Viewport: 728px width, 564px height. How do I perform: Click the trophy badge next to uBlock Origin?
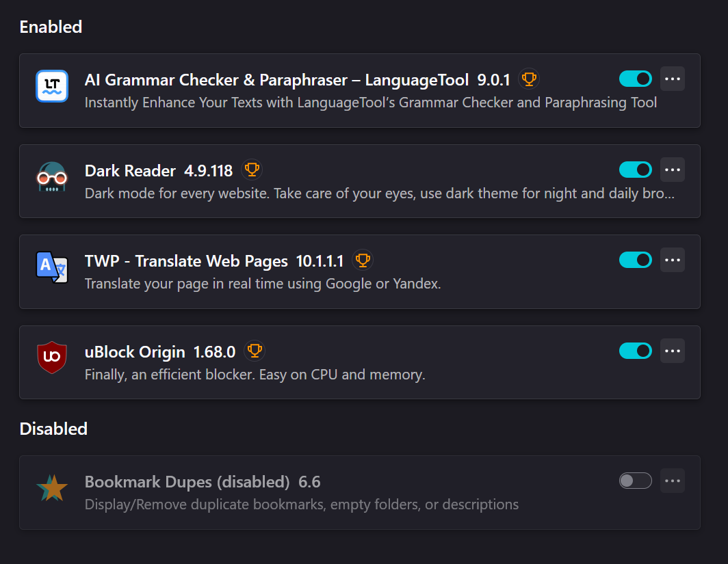[255, 351]
